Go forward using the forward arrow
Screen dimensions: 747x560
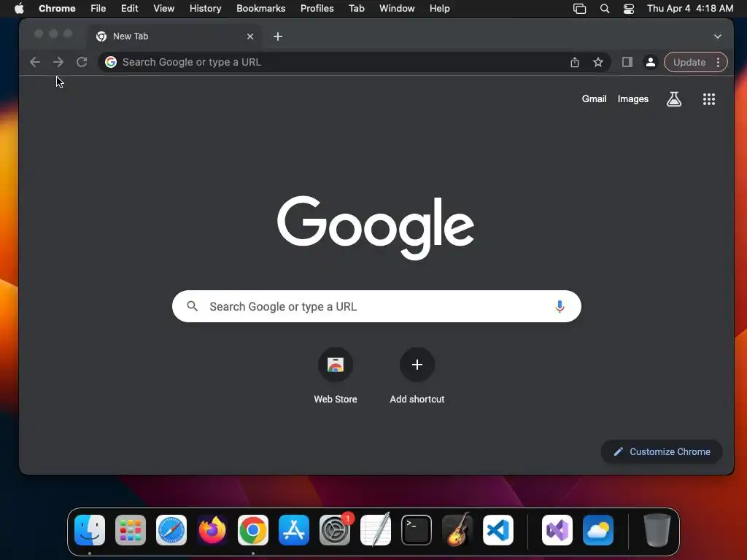click(58, 62)
